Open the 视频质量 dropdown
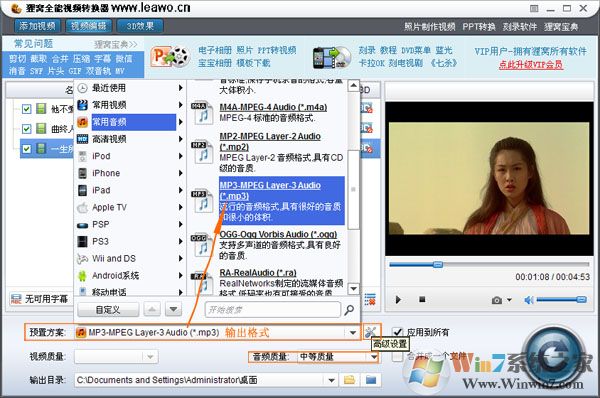This screenshot has width=600, height=398. pos(150,357)
